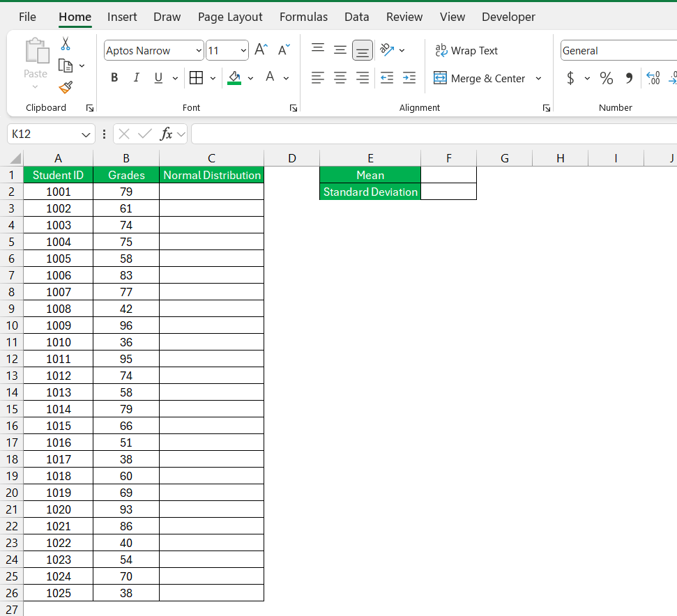Select row 10 header
677x616 pixels.
pyautogui.click(x=12, y=325)
